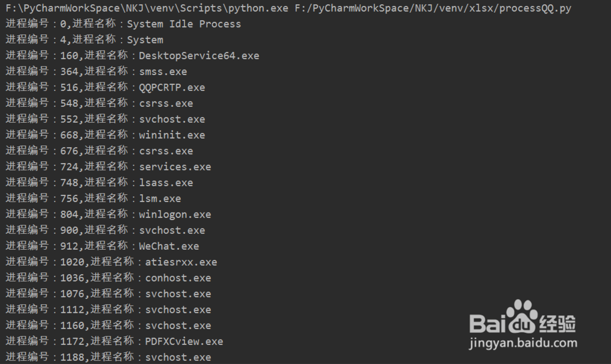Click the conhost.exe output line
The image size is (611, 364).
pyautogui.click(x=108, y=278)
